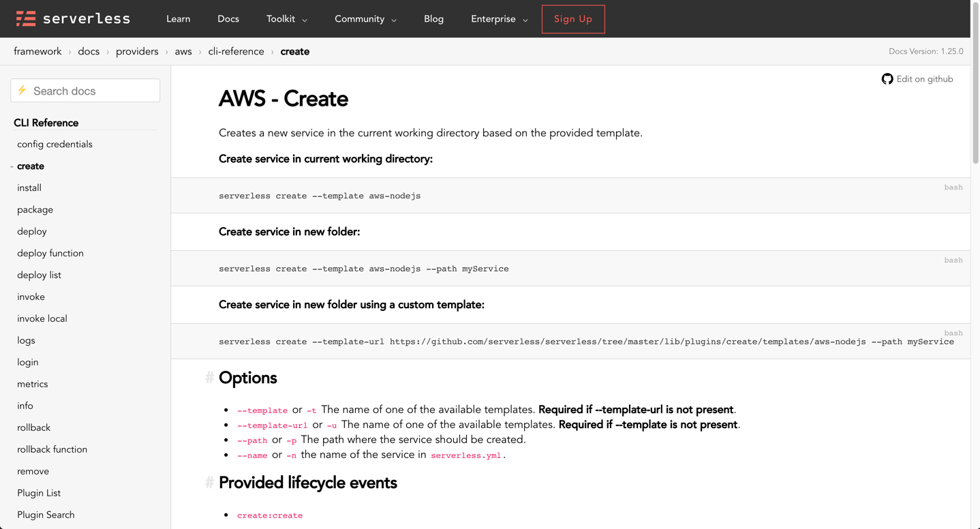Click the create breadcrumb item
This screenshot has height=529, width=980.
tap(295, 51)
